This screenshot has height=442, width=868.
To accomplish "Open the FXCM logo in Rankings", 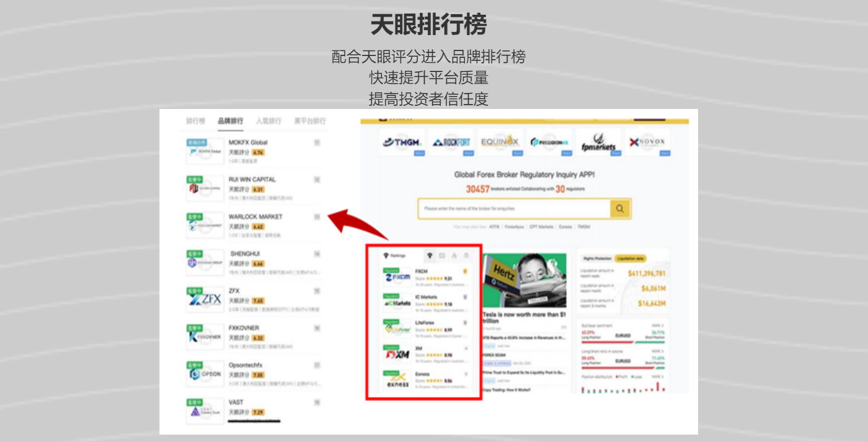I will click(397, 276).
